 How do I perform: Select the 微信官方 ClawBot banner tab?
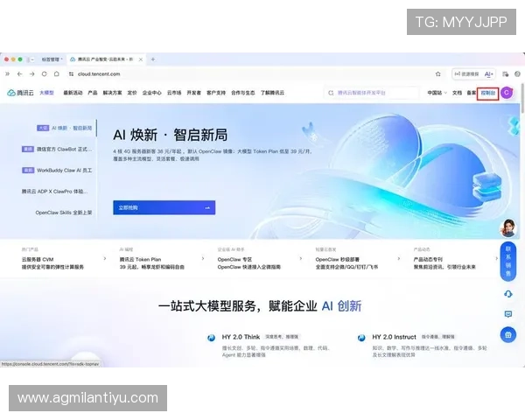tap(57, 149)
